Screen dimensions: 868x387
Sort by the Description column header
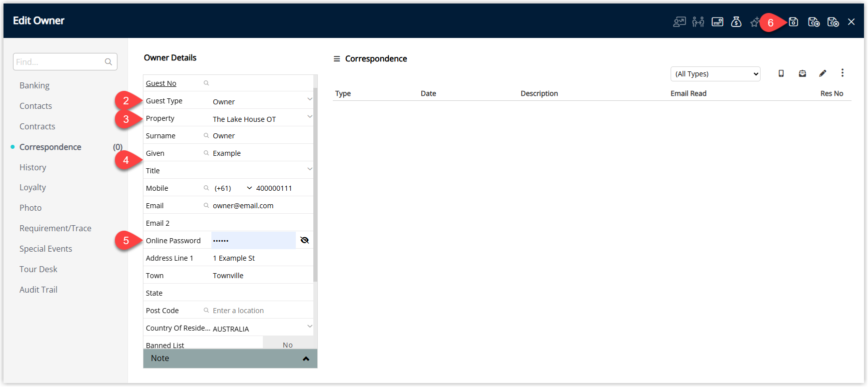pos(539,93)
